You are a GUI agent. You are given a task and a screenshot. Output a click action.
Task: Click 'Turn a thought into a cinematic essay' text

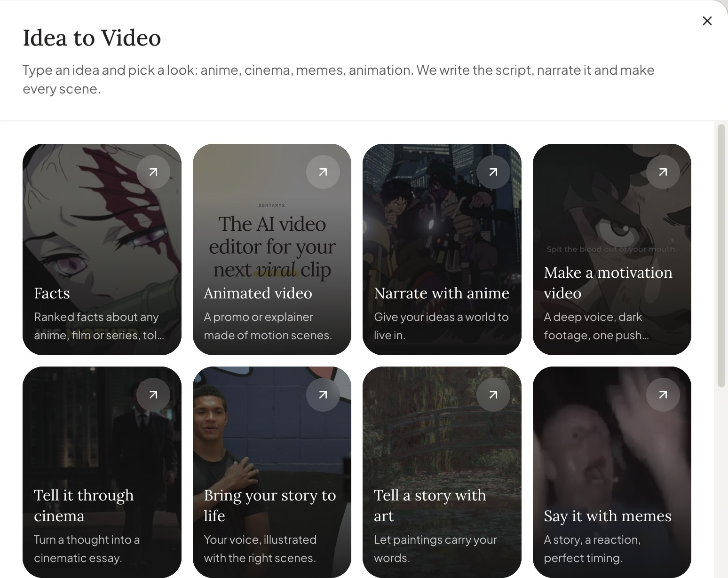[87, 549]
